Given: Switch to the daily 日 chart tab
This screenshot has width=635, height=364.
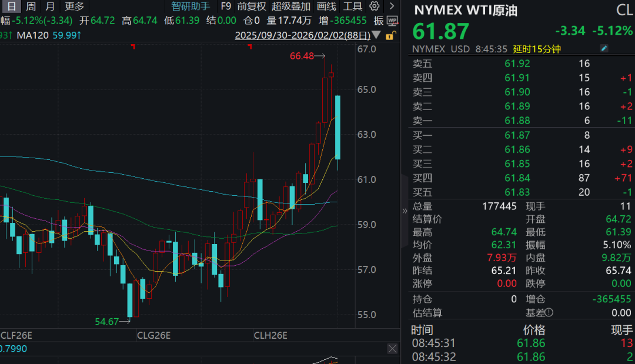Looking at the screenshot, I should (13, 6).
